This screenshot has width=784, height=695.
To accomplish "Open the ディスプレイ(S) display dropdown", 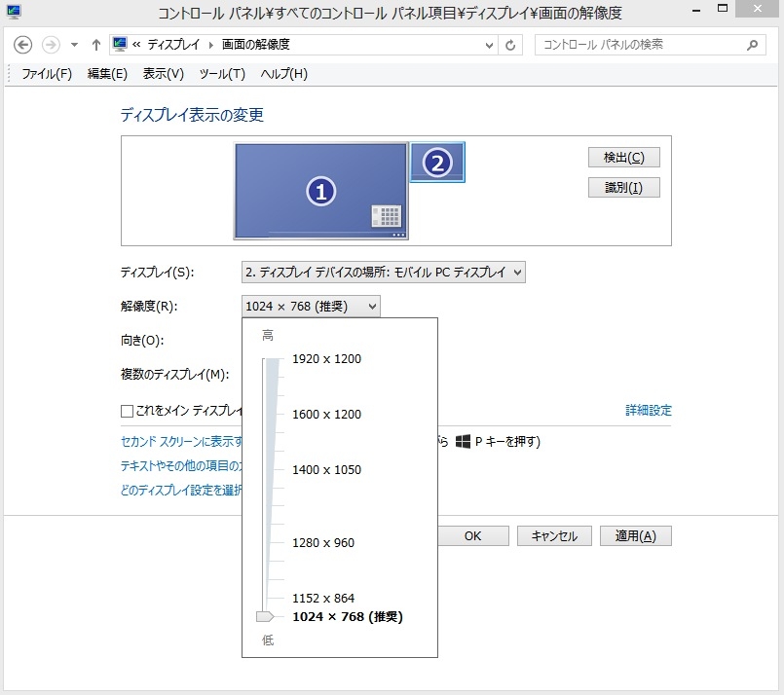I will (x=384, y=273).
